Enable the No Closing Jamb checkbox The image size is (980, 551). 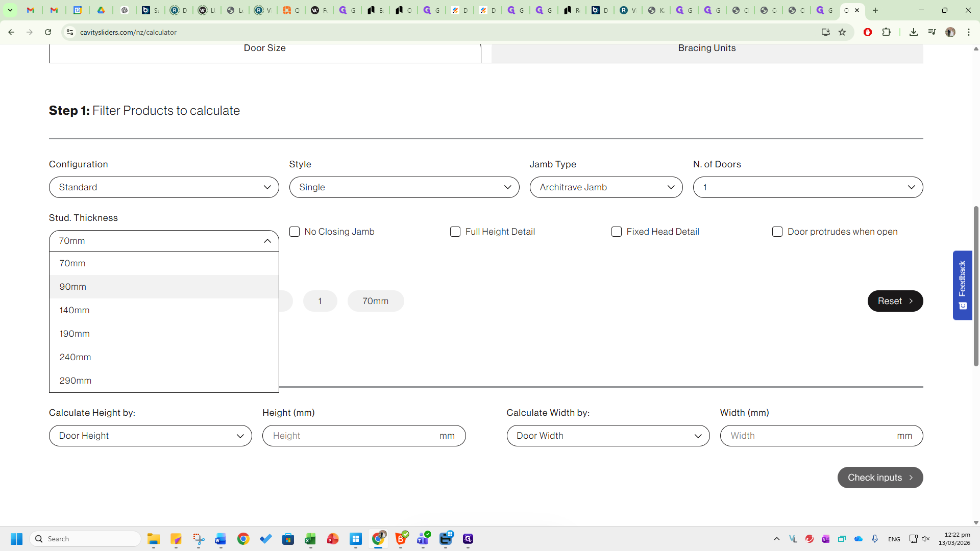click(295, 232)
